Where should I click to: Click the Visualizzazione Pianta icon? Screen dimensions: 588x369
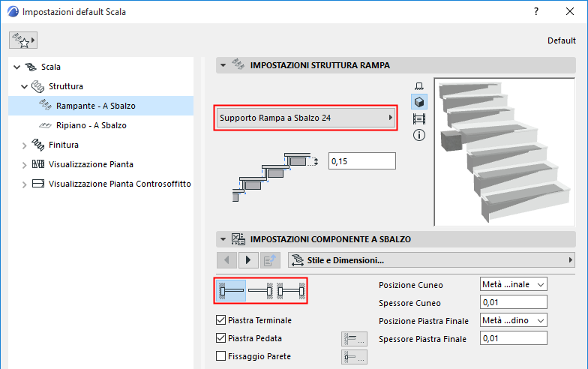click(x=37, y=163)
